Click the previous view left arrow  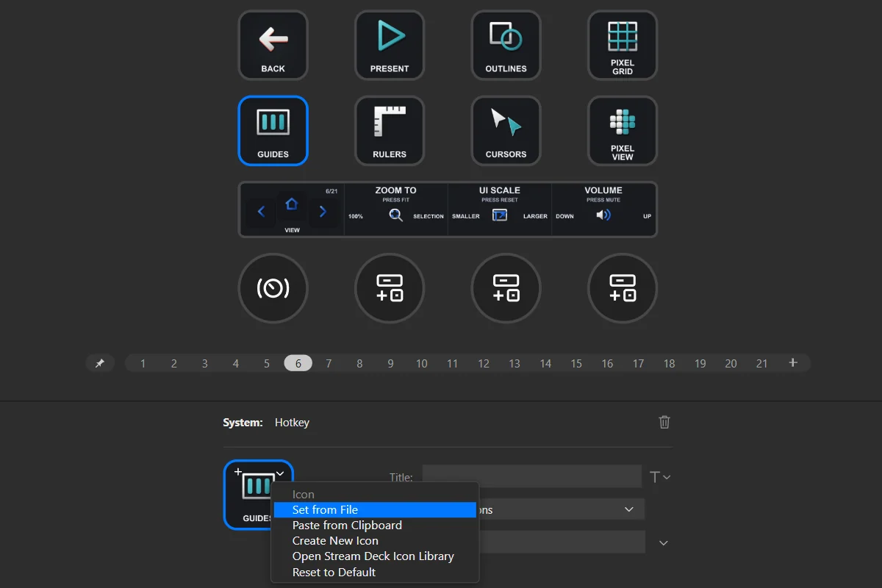[x=261, y=212]
